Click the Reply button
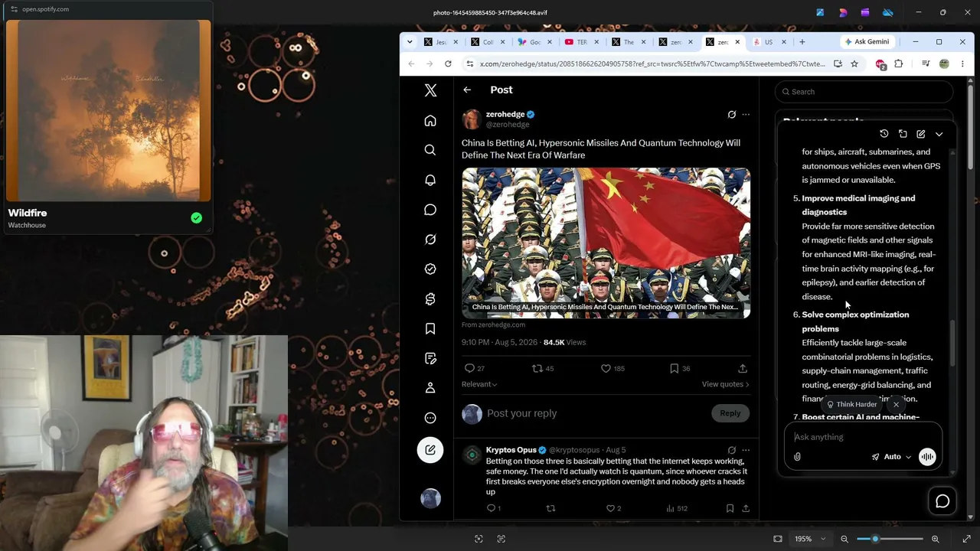The width and height of the screenshot is (980, 551). [x=730, y=413]
